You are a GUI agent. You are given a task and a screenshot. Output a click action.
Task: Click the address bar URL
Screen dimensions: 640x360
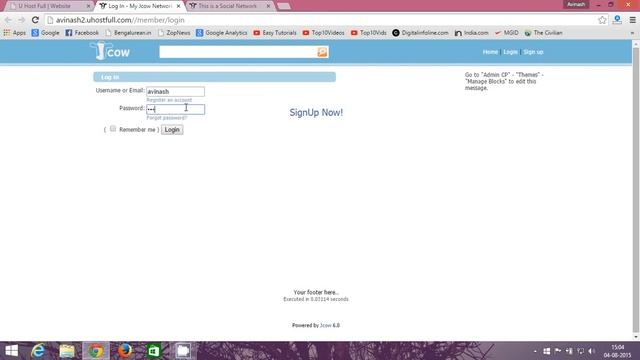120,20
